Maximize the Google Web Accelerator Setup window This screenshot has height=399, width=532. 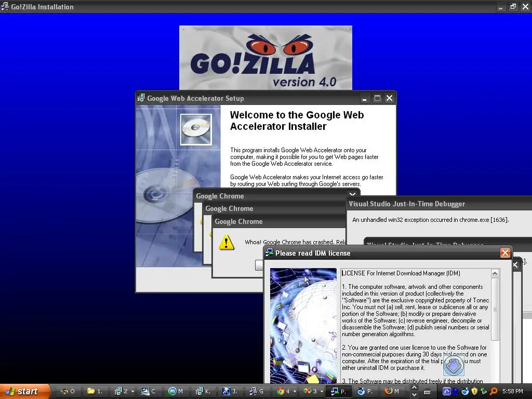tap(377, 98)
